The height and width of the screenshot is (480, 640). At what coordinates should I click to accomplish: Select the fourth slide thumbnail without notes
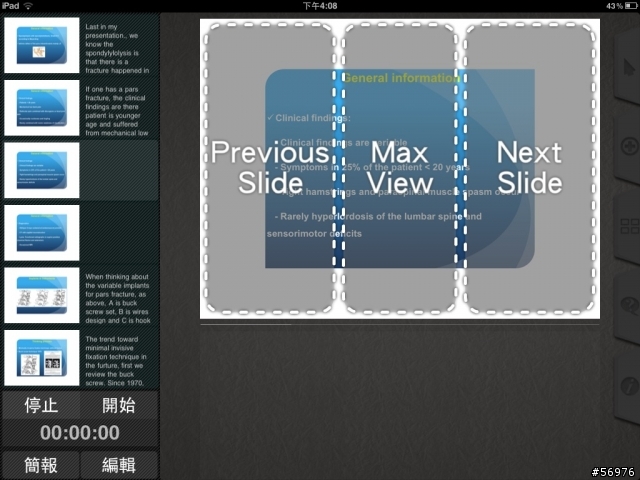point(42,233)
